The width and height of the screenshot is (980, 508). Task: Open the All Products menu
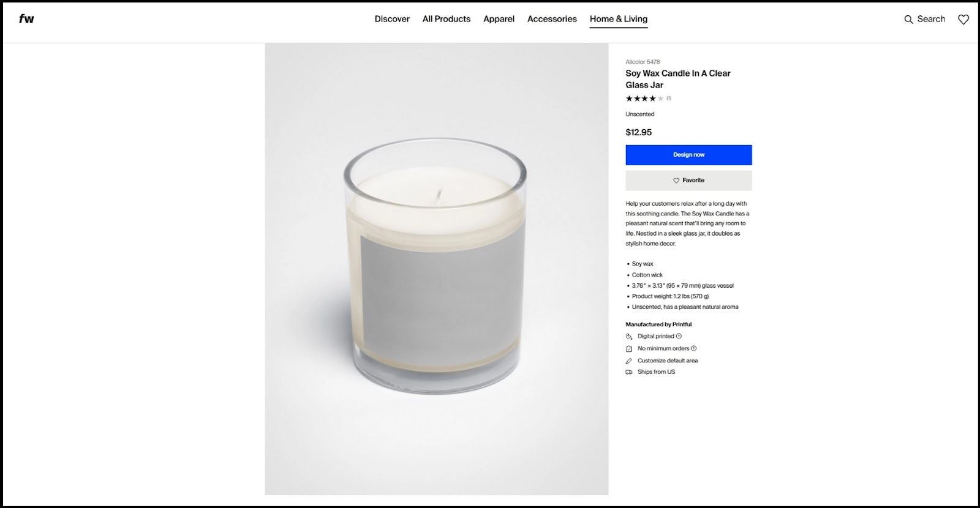(x=447, y=19)
